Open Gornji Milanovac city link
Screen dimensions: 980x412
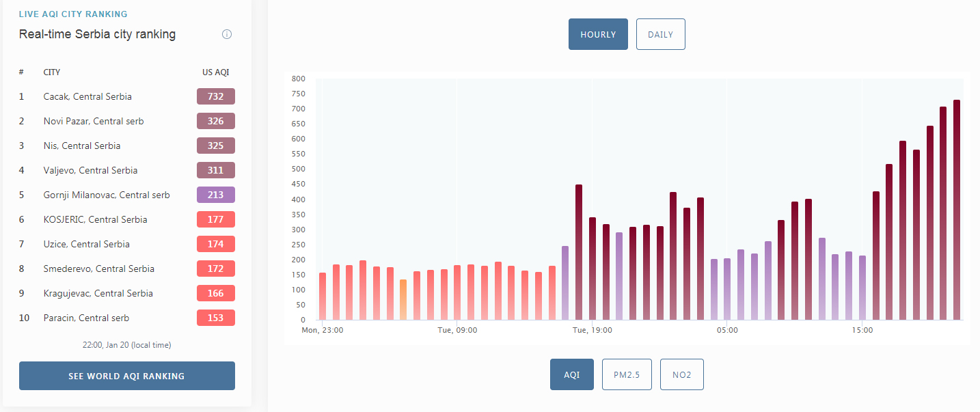[107, 195]
